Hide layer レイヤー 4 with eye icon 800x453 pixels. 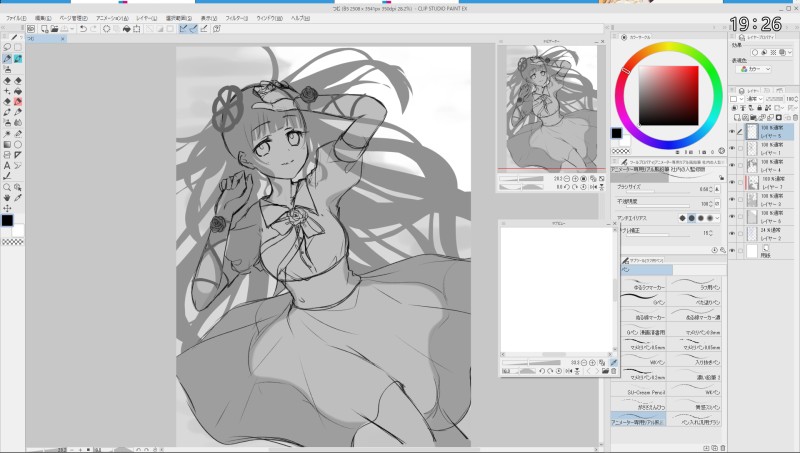(x=732, y=166)
